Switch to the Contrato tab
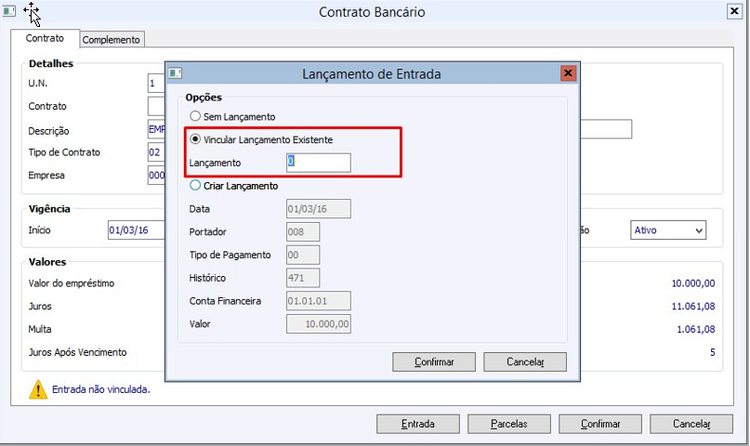The image size is (750, 446). (44, 38)
